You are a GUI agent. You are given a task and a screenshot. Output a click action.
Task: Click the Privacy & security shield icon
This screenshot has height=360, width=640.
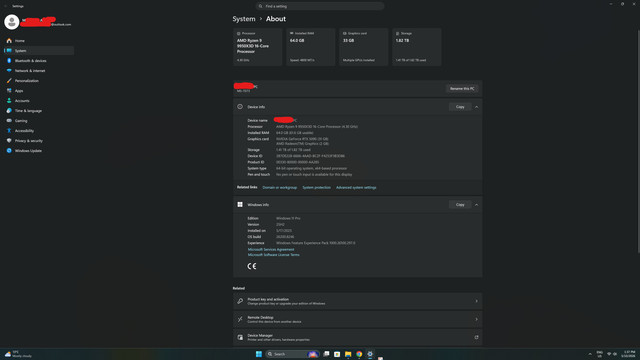tap(9, 140)
